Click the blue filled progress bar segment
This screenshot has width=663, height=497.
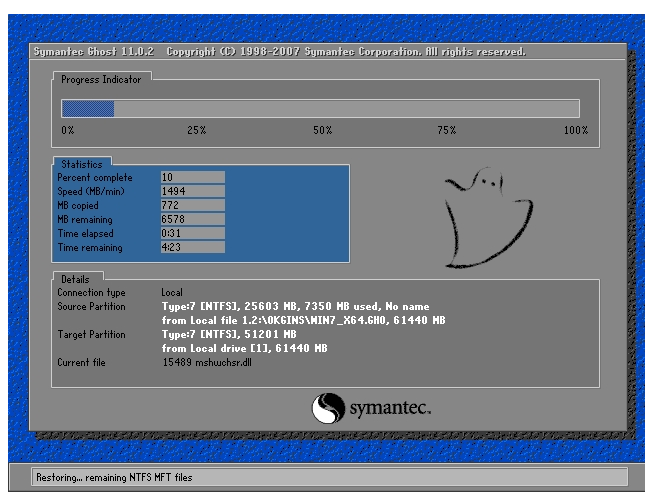coord(88,109)
